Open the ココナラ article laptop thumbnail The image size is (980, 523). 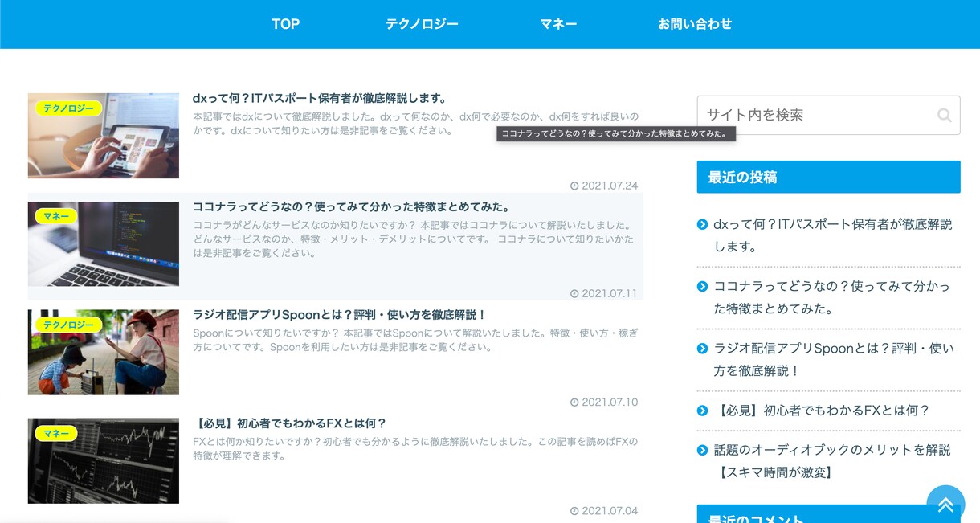104,244
